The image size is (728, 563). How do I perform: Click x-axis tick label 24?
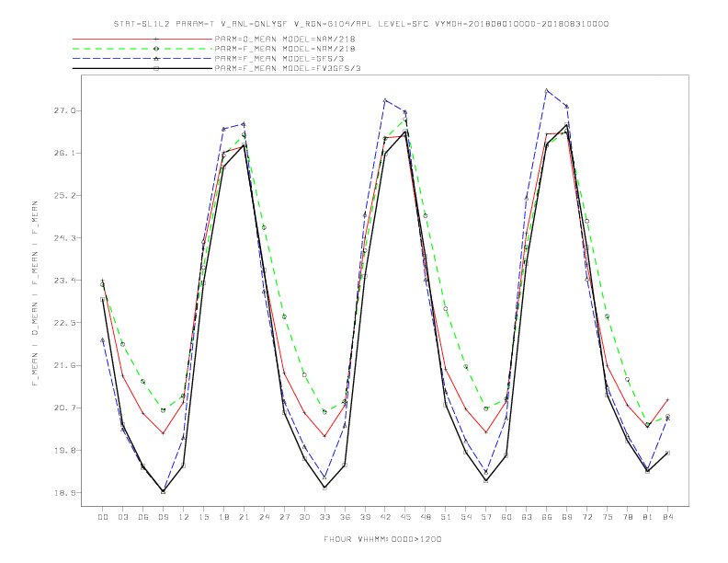264,517
